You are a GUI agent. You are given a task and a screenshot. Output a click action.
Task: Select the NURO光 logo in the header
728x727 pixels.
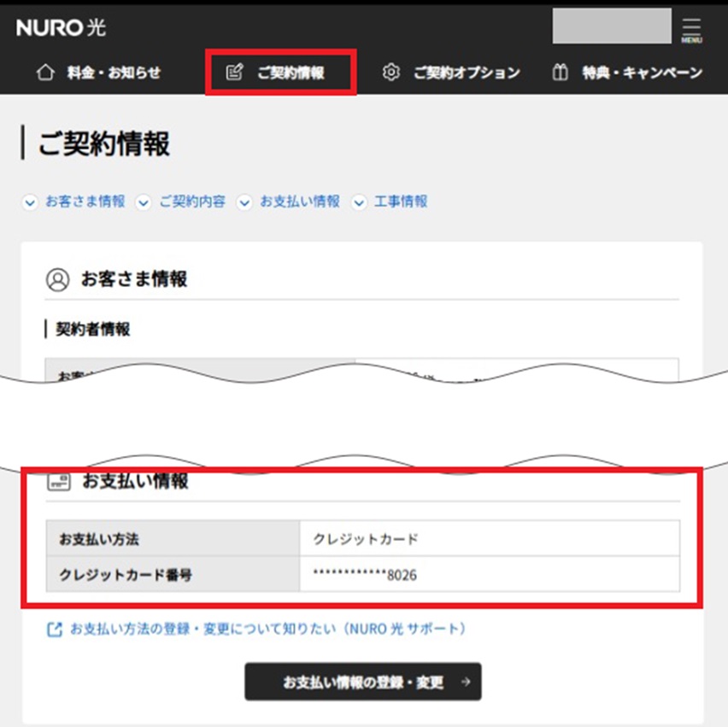[60, 27]
